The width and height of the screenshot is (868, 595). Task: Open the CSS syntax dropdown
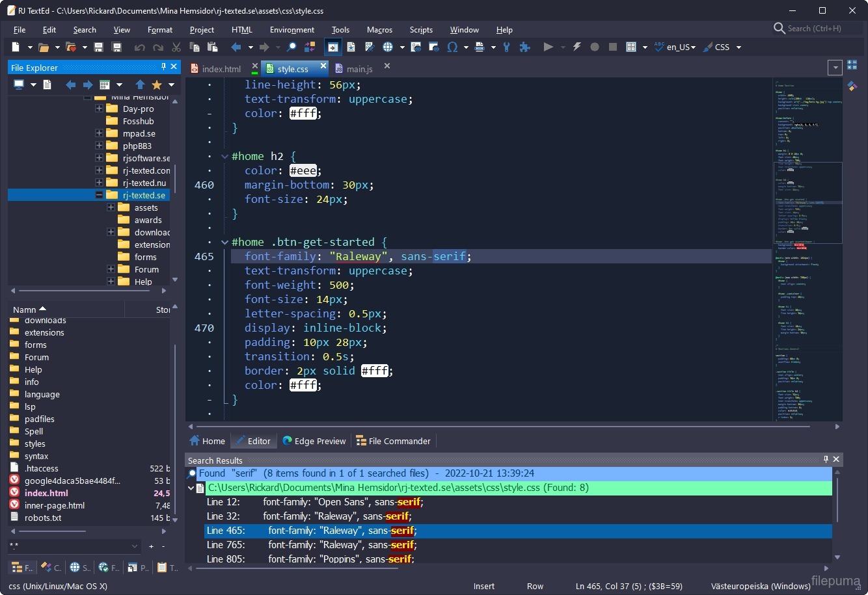(738, 47)
